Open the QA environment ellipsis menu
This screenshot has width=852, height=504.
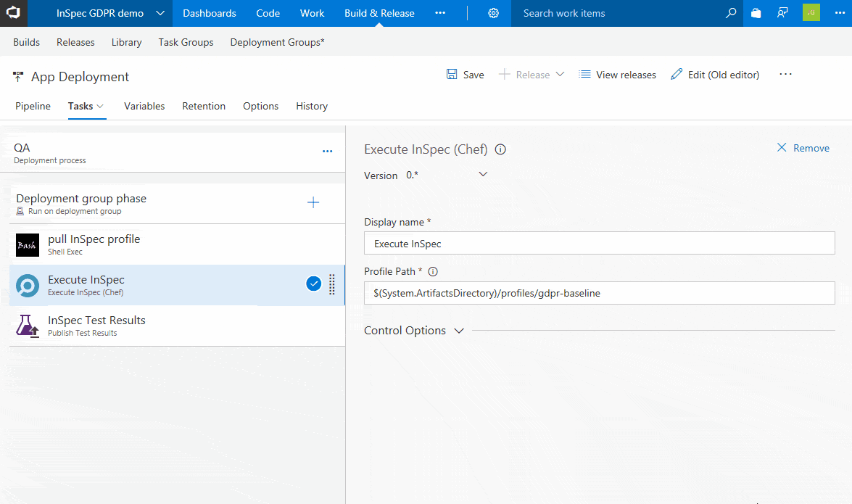coord(327,152)
